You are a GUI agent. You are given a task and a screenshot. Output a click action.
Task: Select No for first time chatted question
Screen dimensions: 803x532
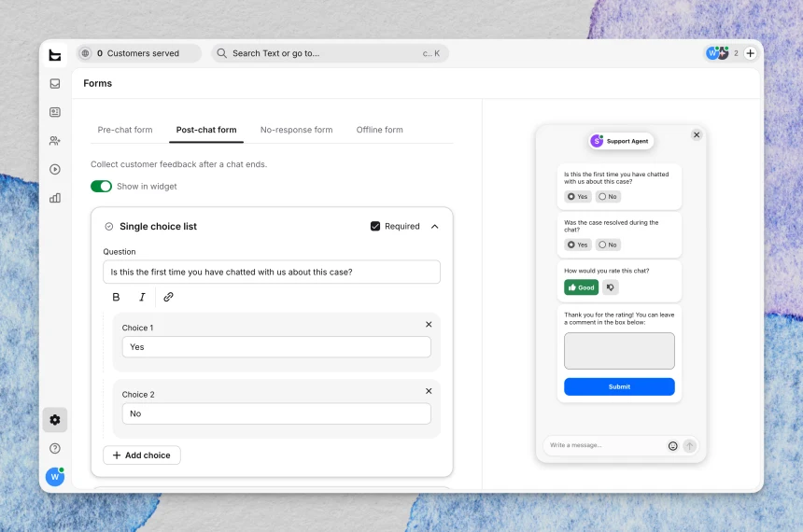(608, 197)
